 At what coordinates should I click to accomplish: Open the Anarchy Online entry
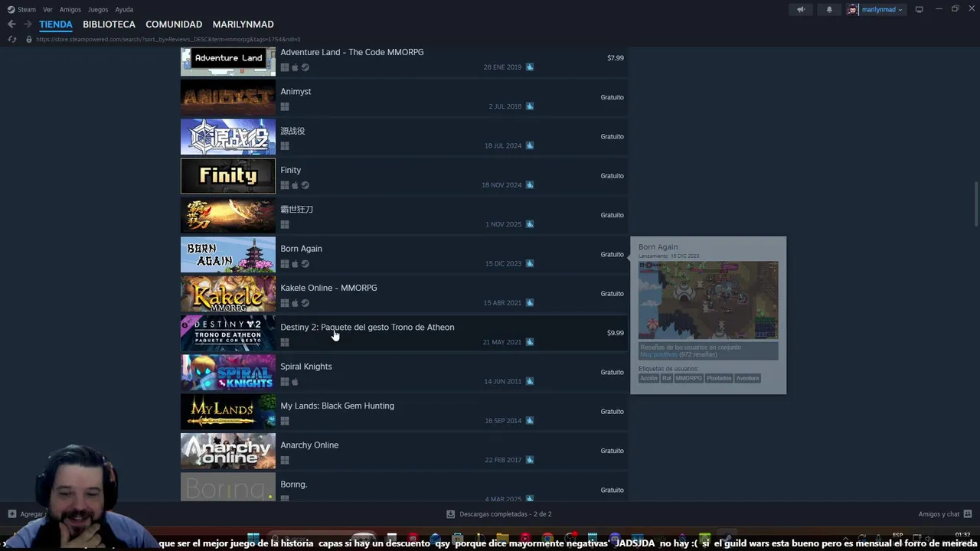click(x=404, y=451)
